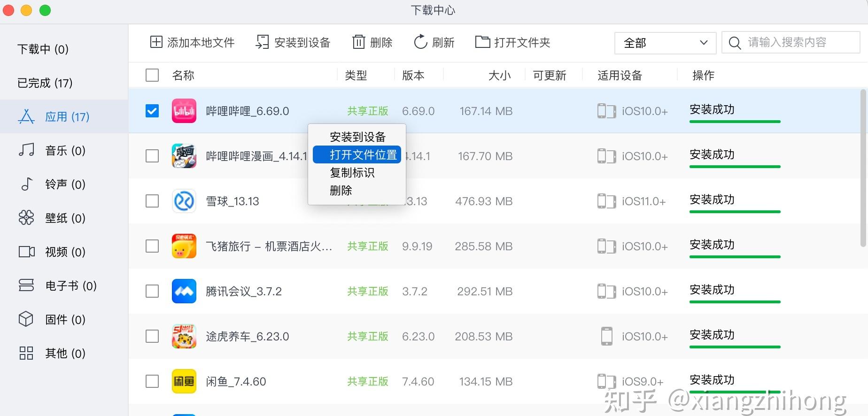Click device icon in 哔哩哔哩_6.69.0 row

point(606,111)
